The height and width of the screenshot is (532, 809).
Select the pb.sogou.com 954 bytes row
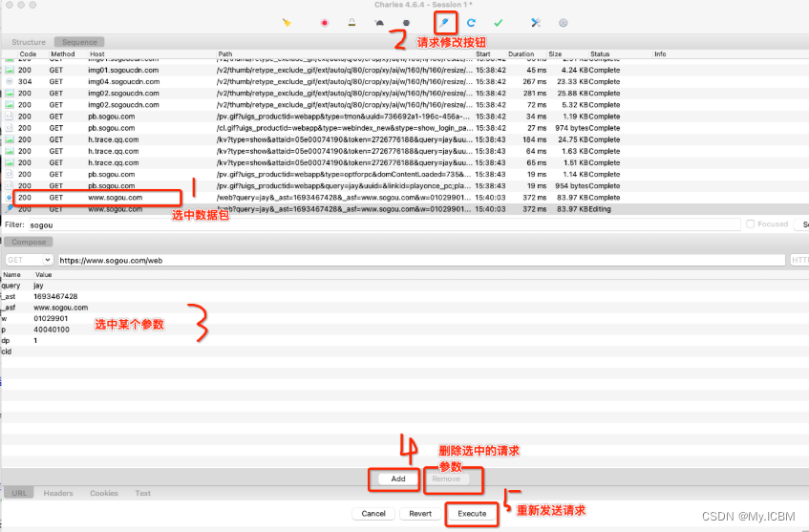405,185
